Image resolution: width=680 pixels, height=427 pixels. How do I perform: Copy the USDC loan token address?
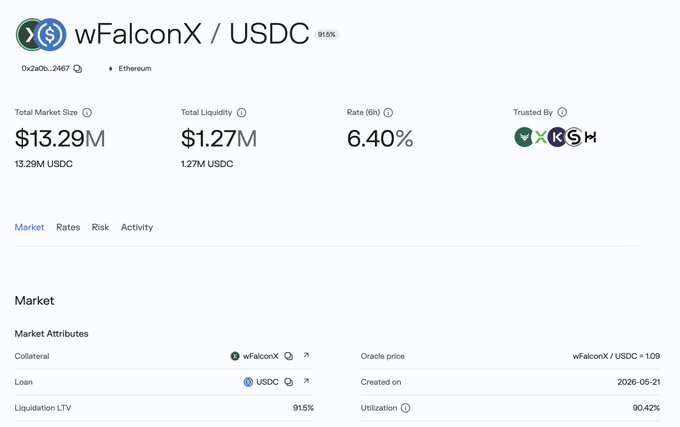(288, 382)
